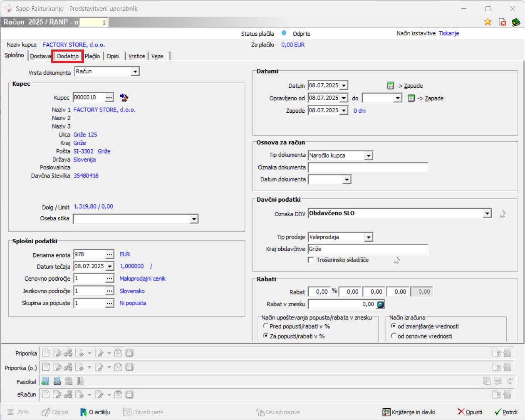Open the calculator icon in Rabat v znesku
The width and height of the screenshot is (525, 420).
tap(380, 304)
